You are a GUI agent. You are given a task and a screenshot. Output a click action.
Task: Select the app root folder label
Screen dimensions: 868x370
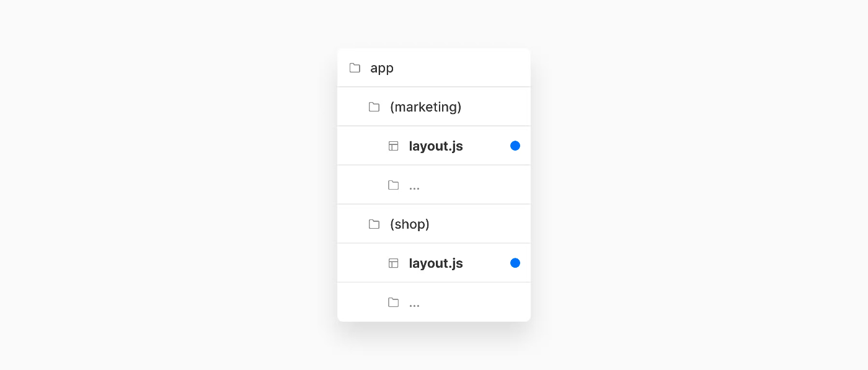point(382,68)
